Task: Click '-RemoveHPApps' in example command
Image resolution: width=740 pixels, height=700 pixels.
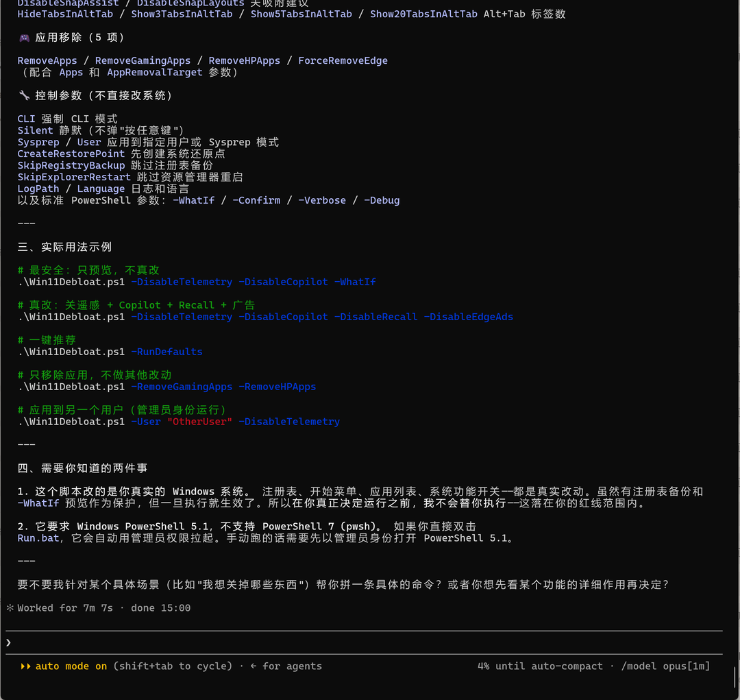Action: pos(277,387)
